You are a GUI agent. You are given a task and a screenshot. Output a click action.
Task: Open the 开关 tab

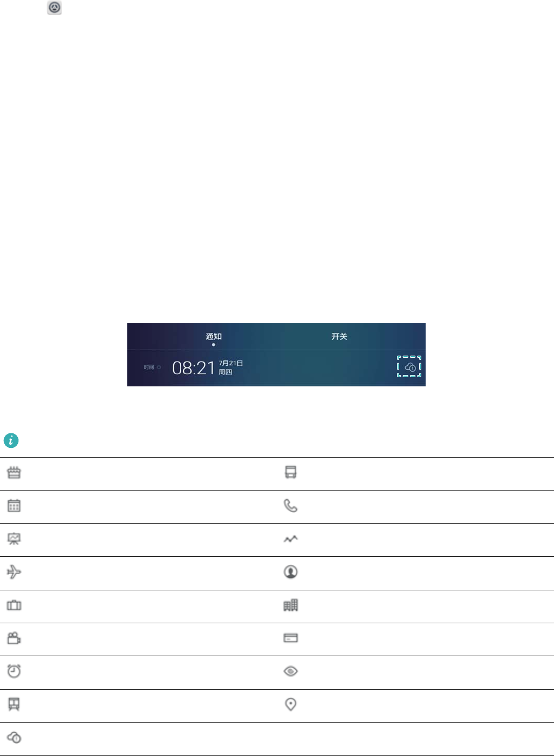pos(339,337)
